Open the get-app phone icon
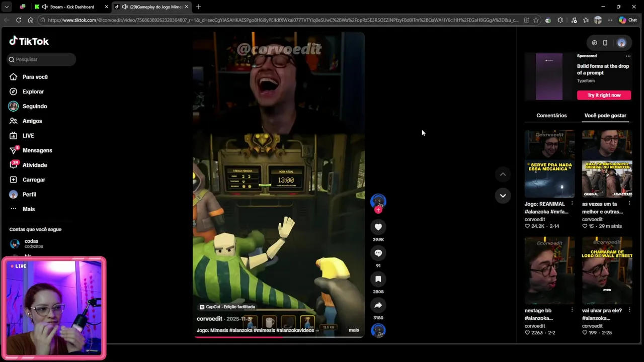The image size is (644, 362). pyautogui.click(x=605, y=43)
